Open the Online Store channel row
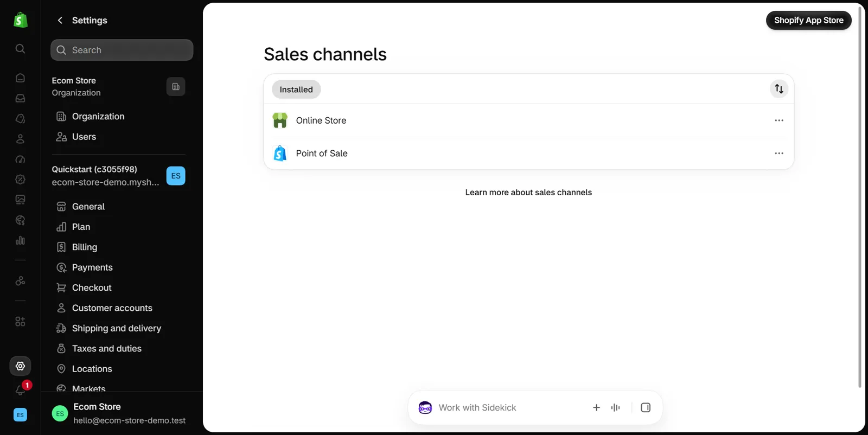 (x=529, y=120)
